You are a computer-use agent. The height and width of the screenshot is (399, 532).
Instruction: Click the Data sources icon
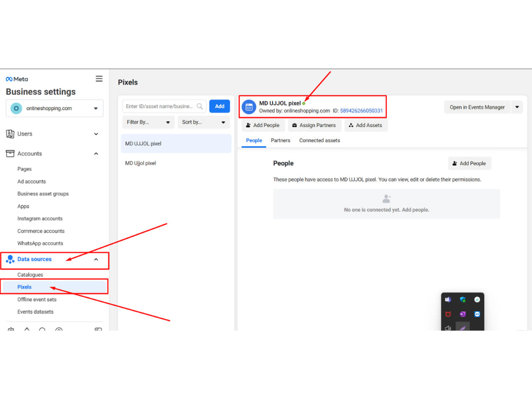10,259
